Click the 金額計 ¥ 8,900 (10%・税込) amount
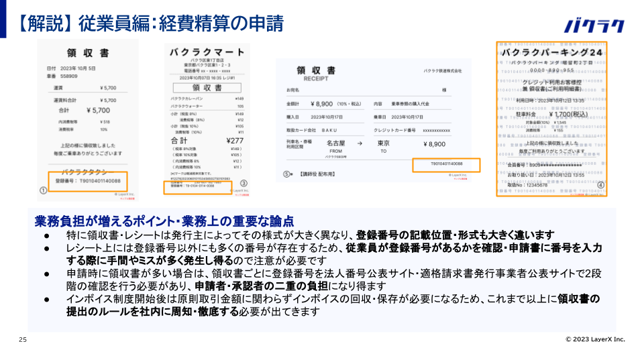Screen dimensions: 644x362 pyautogui.click(x=323, y=104)
